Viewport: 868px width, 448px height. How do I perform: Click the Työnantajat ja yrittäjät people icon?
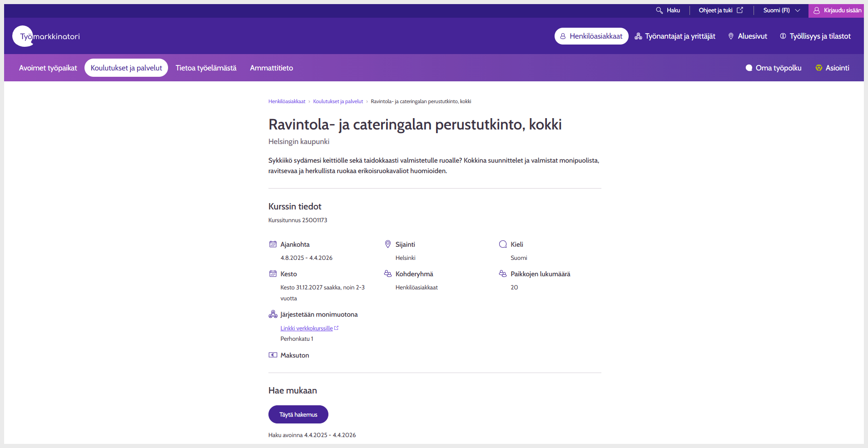[x=638, y=36]
